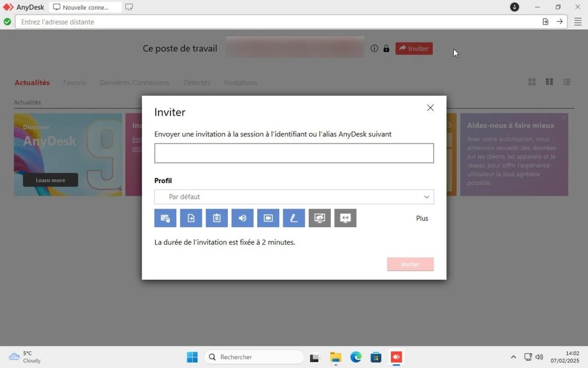Open Task View on the taskbar
This screenshot has height=368, width=588.
[315, 357]
